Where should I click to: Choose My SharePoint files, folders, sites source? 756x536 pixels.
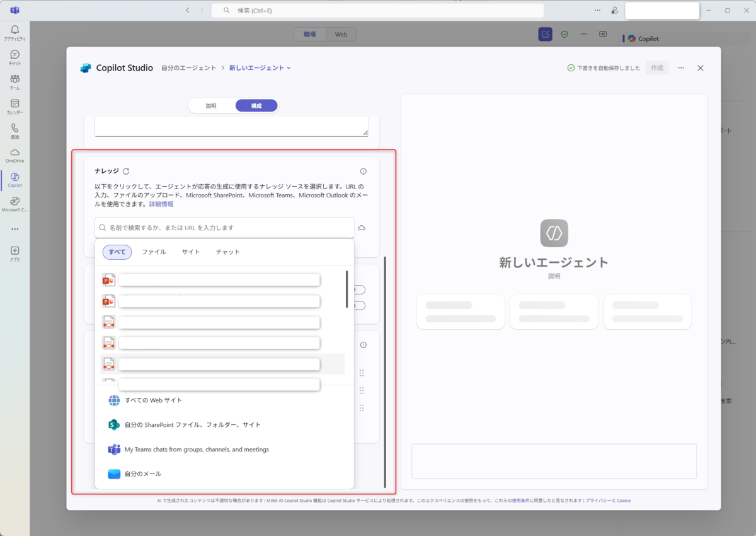(x=224, y=425)
